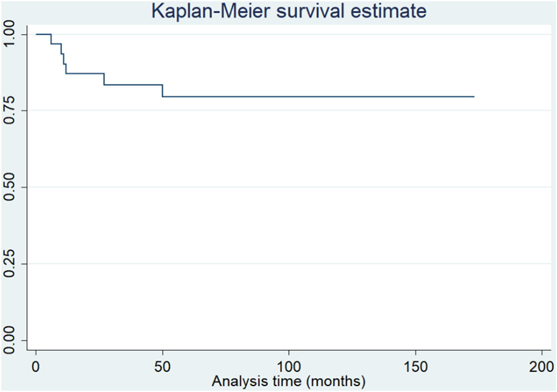Click the right end of the survival curve
This screenshot has height=392, width=557.
coord(474,97)
